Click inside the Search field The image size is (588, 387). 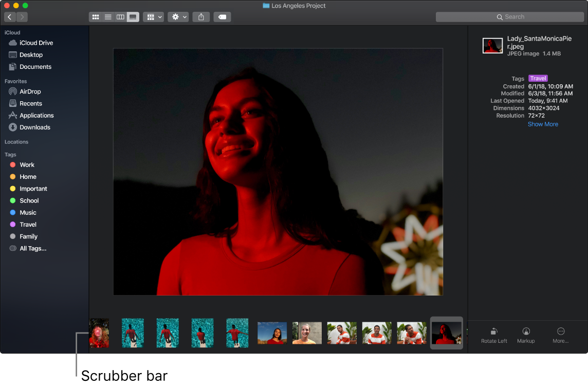tap(510, 16)
